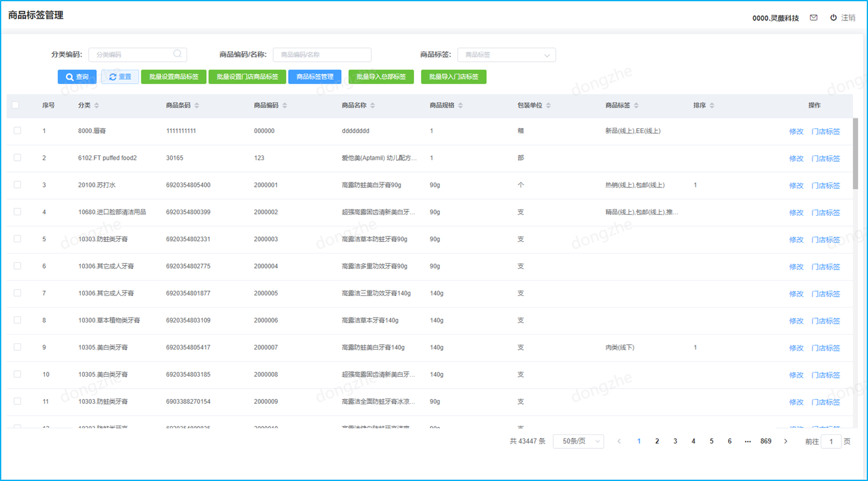Expand the 50条/页 page size selector
This screenshot has width=868, height=481.
(578, 442)
